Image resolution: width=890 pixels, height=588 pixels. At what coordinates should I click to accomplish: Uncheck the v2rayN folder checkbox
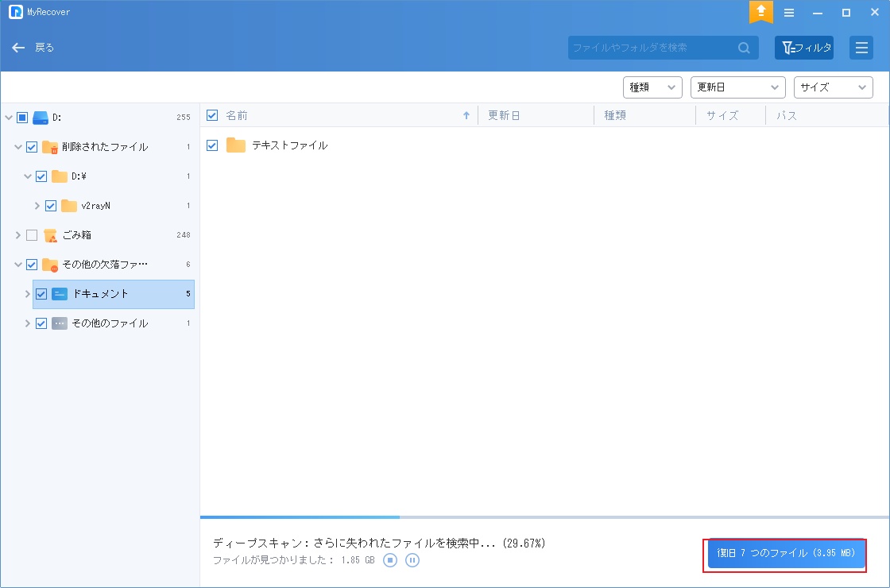pyautogui.click(x=51, y=206)
